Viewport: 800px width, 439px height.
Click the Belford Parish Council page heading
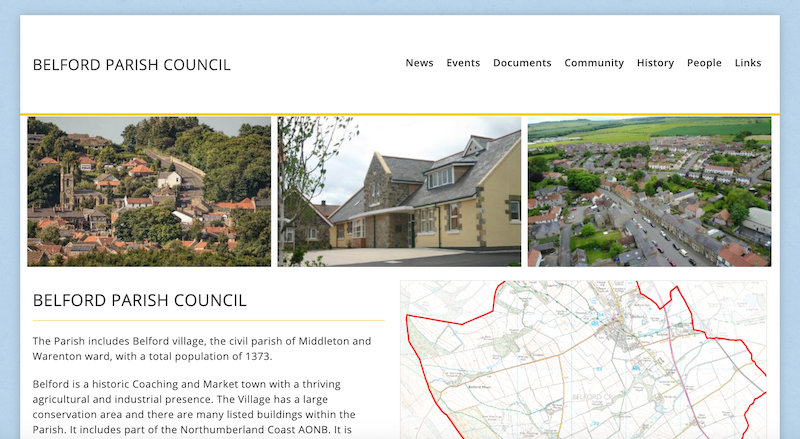[139, 300]
